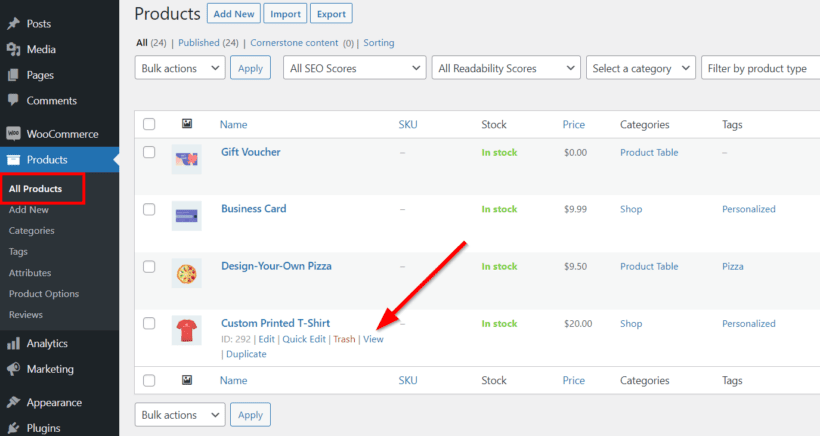Sort by Price column in table header
Image resolution: width=820 pixels, height=436 pixels.
point(574,124)
